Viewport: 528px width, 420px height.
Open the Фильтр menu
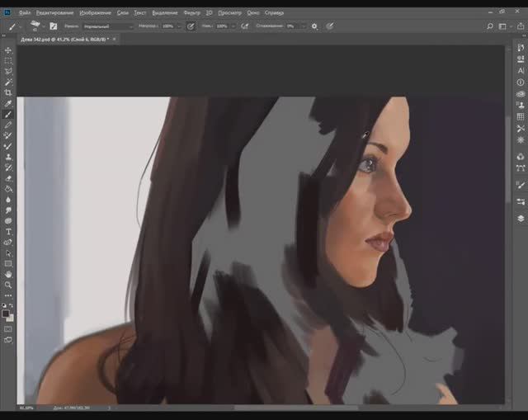coord(191,13)
